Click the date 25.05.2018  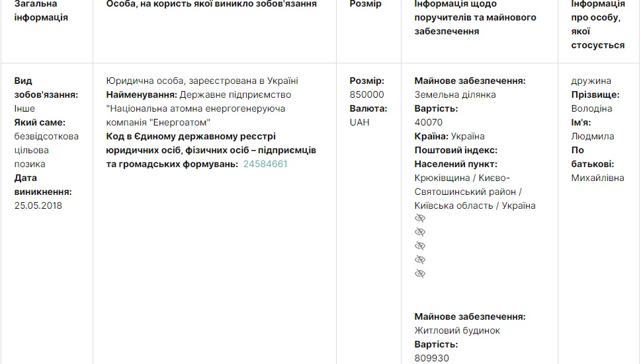[38, 205]
